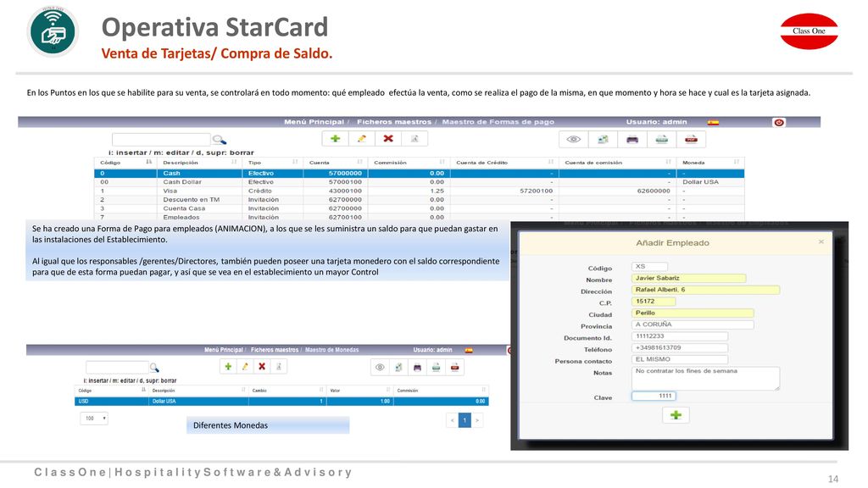Viewport: 868px width, 488px height.
Task: Sort Formas de pago by Código column
Action: click(x=125, y=163)
